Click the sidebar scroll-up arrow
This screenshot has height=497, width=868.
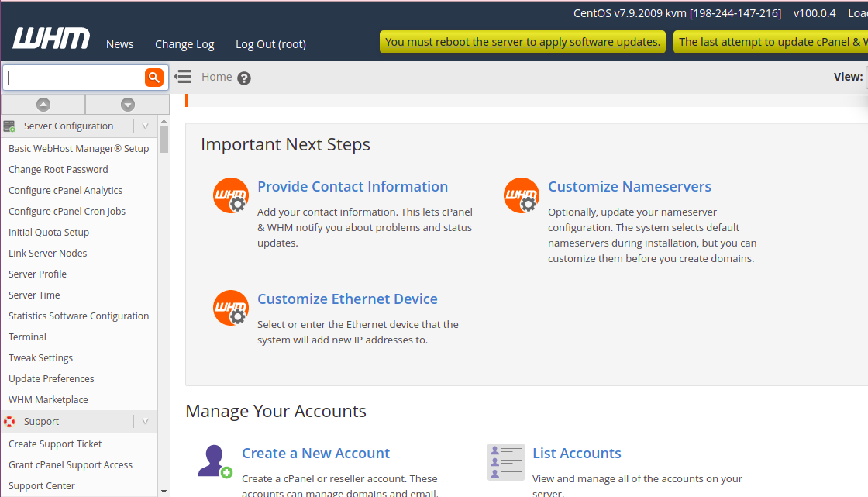pyautogui.click(x=164, y=121)
